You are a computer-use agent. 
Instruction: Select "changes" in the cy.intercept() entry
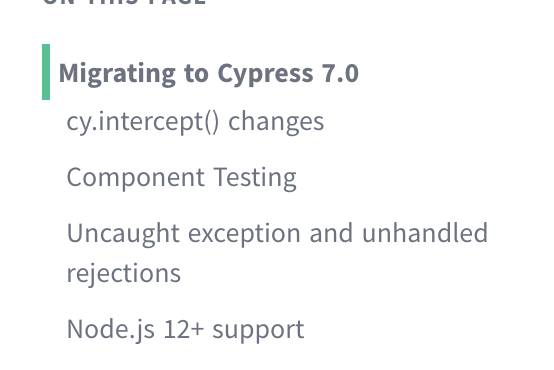coord(276,122)
